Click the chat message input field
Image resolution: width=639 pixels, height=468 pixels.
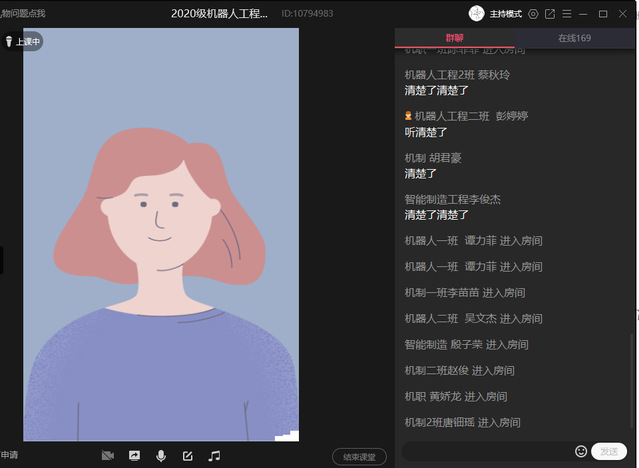[487, 452]
